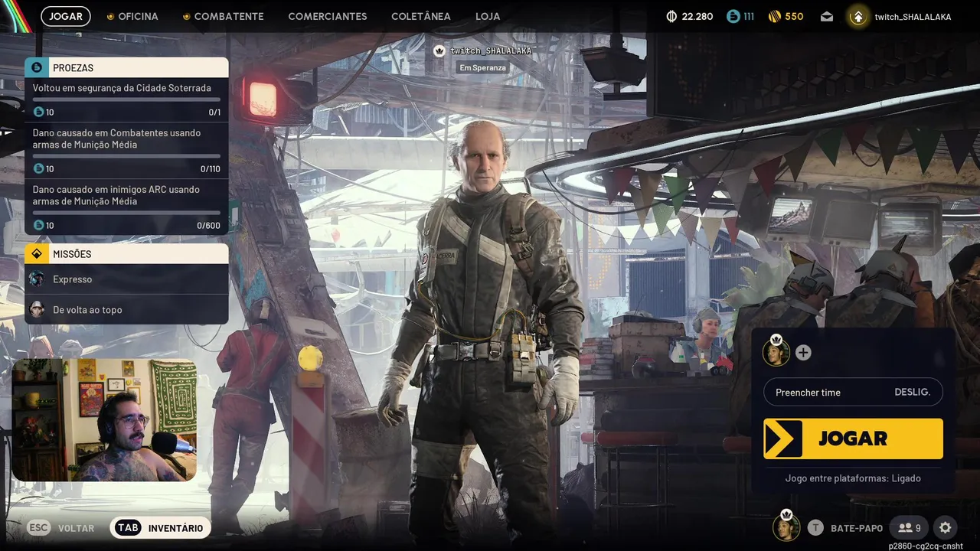Click the twitch_SHALALAKA username in top bar
This screenshot has width=980, height=551.
click(913, 16)
